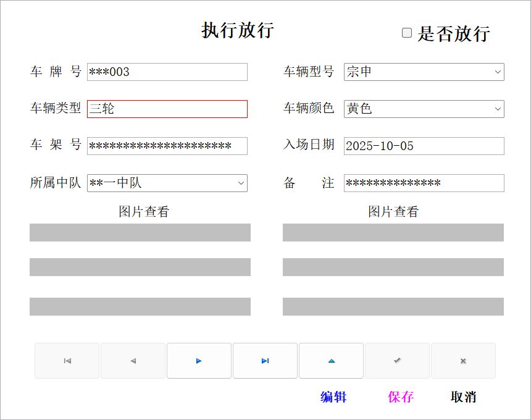
Task: Select the 车架号 text field
Action: [167, 146]
